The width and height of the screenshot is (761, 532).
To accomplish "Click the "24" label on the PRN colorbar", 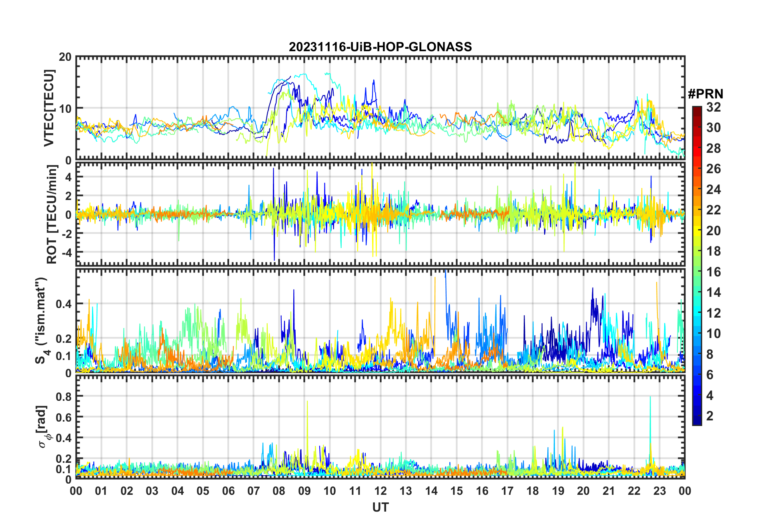I will coord(714,189).
